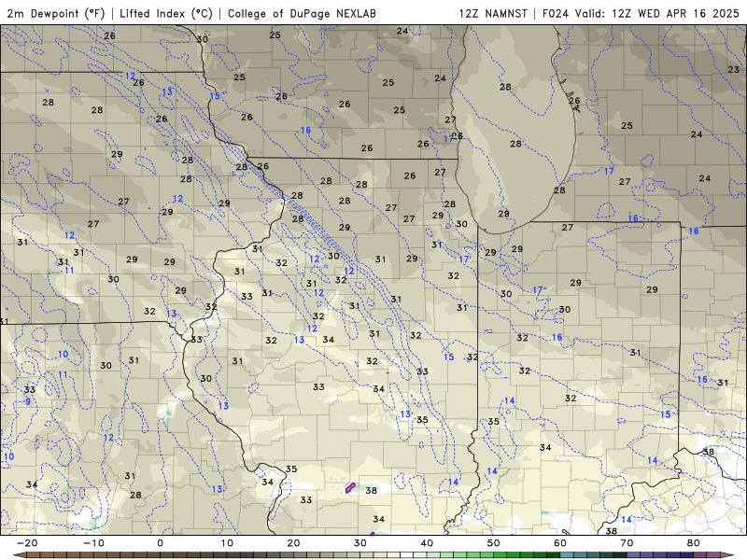Viewport: 747px width, 560px height.
Task: Click the color scale tick label 30
Action: tap(360, 543)
